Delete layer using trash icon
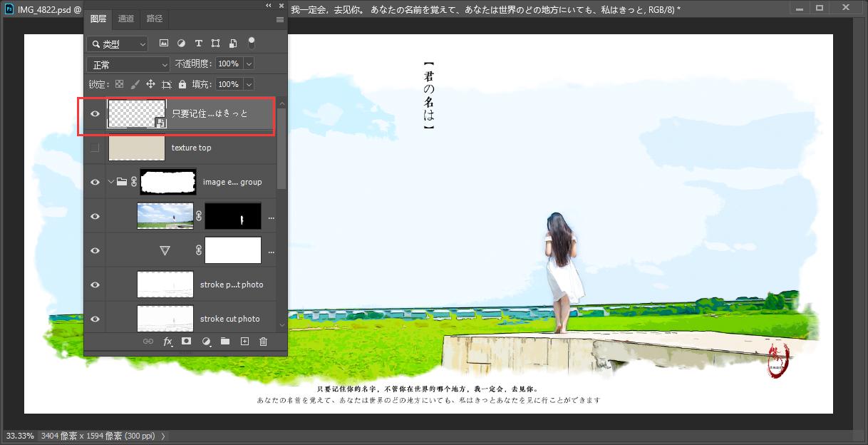868x445 pixels. (x=263, y=342)
